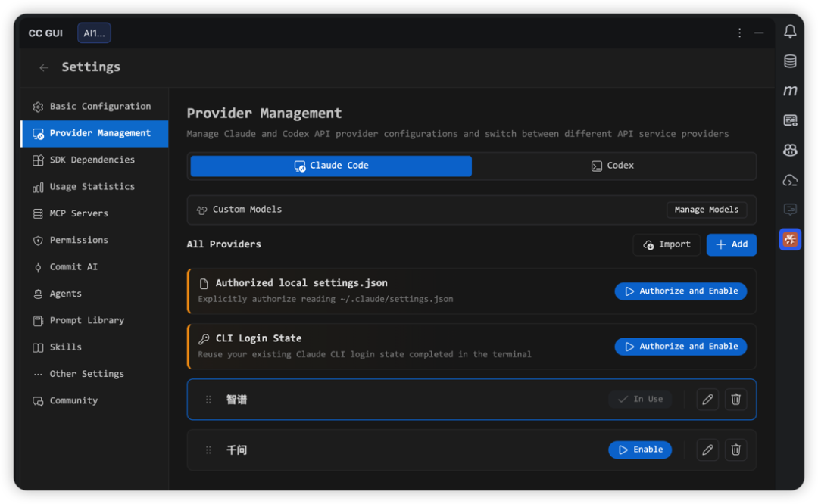The height and width of the screenshot is (504, 818).
Task: Open Permissions settings
Action: tap(95, 241)
